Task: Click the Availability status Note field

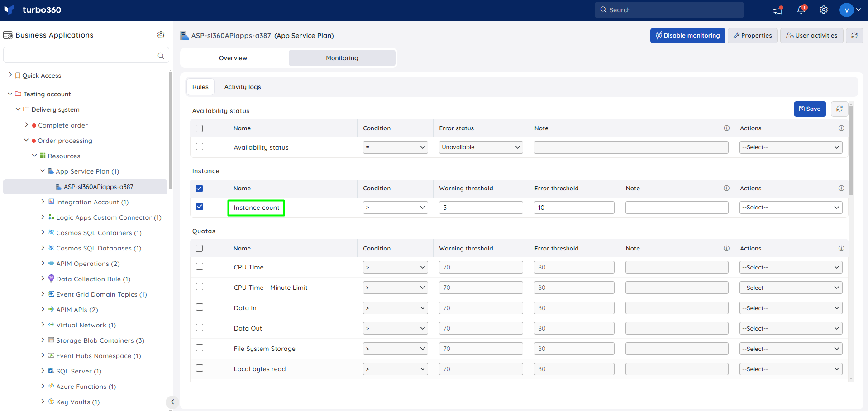Action: (x=631, y=147)
